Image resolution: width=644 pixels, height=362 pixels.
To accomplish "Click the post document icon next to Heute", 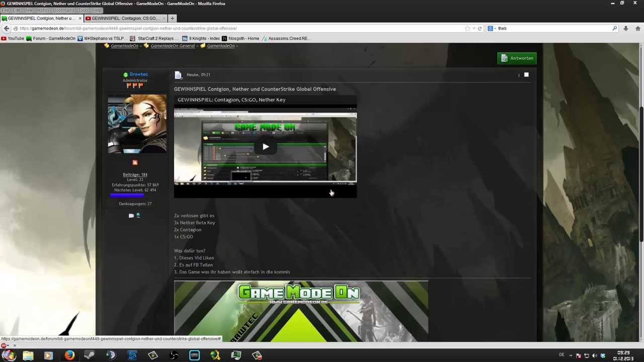I will [178, 75].
